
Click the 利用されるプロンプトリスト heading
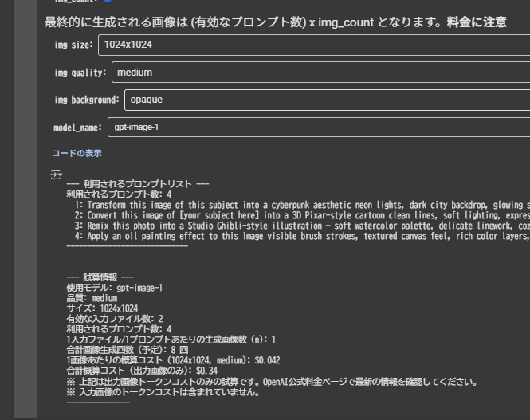click(x=138, y=184)
